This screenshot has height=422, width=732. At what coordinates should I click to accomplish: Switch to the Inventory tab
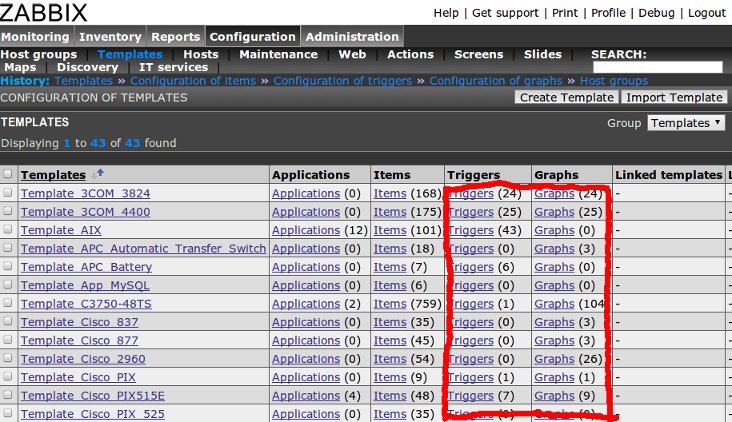point(110,36)
